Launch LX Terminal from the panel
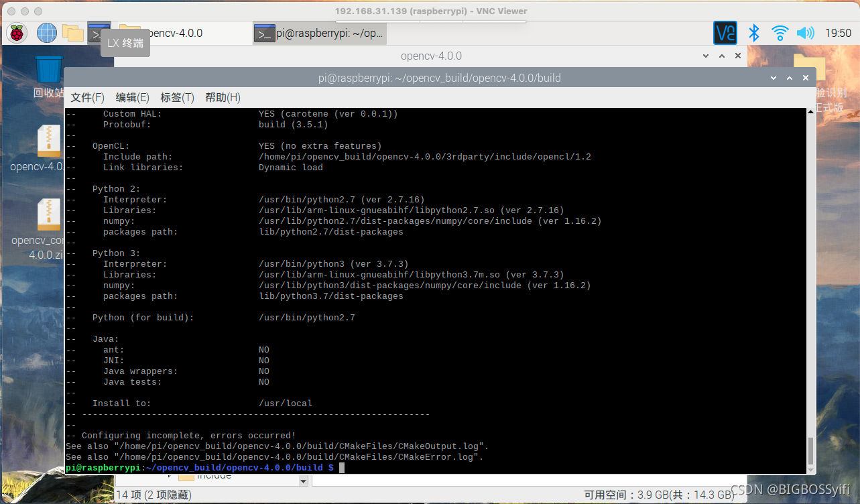The width and height of the screenshot is (860, 504). tap(99, 32)
